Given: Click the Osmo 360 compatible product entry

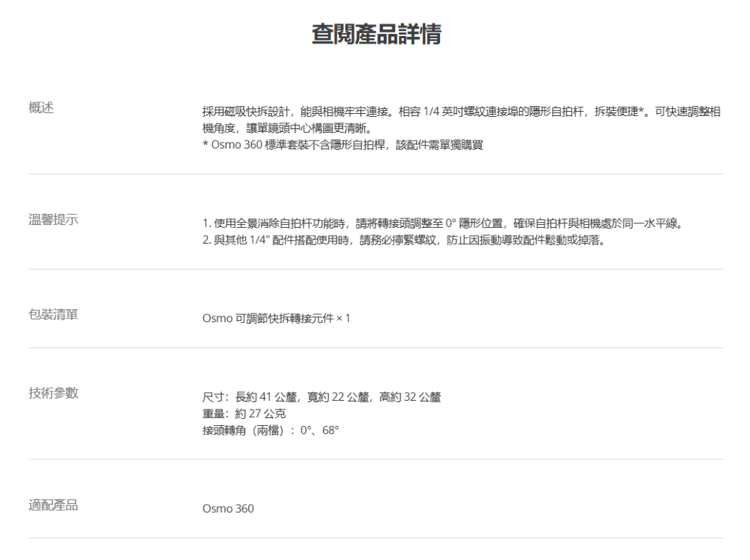Looking at the screenshot, I should [x=227, y=509].
